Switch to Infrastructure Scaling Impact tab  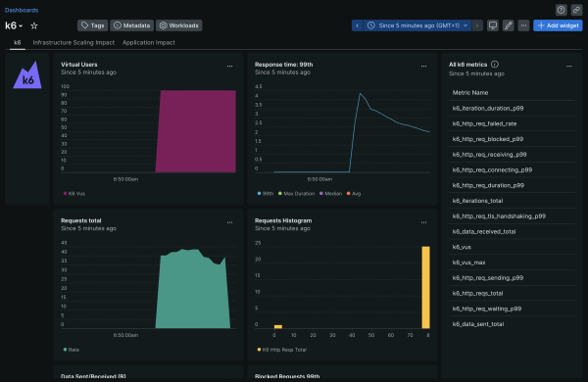[x=73, y=42]
